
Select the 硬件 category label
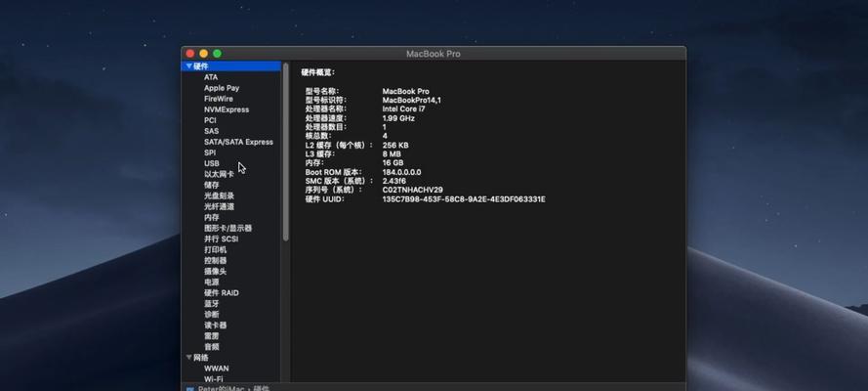click(201, 65)
